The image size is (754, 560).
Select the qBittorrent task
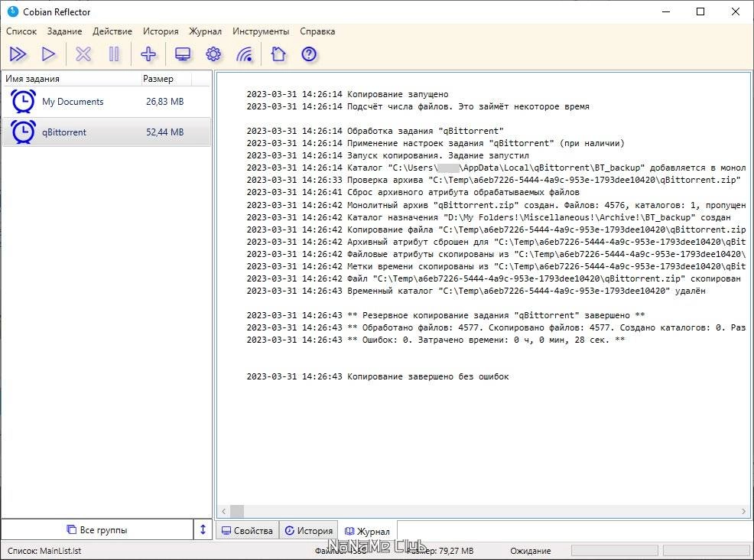point(106,132)
